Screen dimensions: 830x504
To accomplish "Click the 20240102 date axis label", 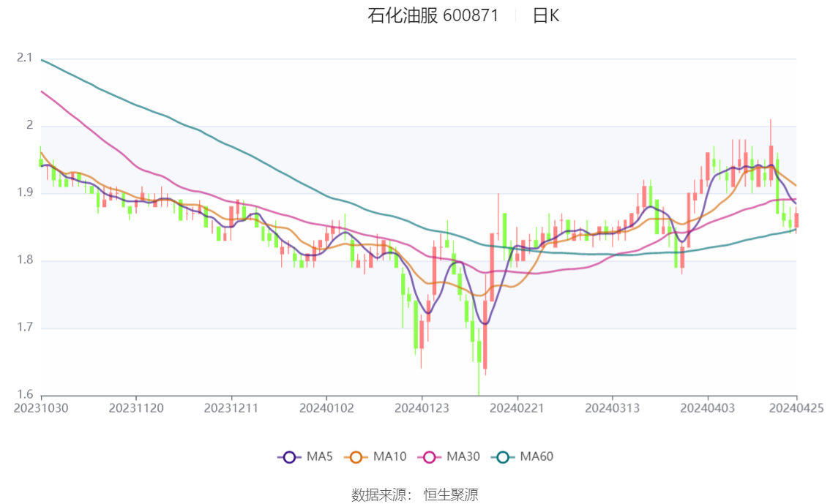I will [x=326, y=408].
